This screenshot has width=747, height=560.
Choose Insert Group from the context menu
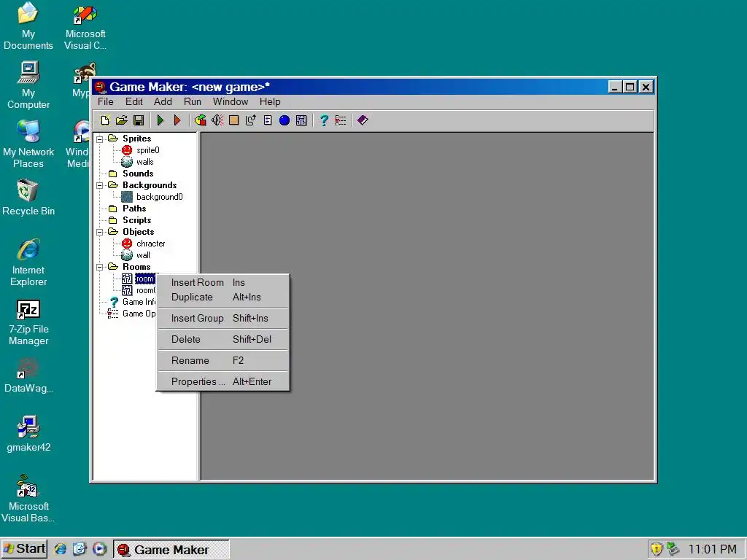pos(223,318)
